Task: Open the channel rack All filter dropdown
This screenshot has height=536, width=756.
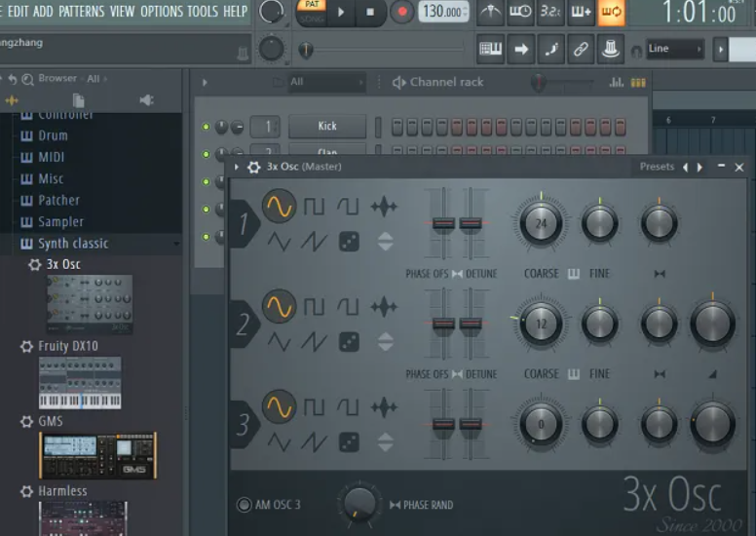Action: (x=326, y=82)
